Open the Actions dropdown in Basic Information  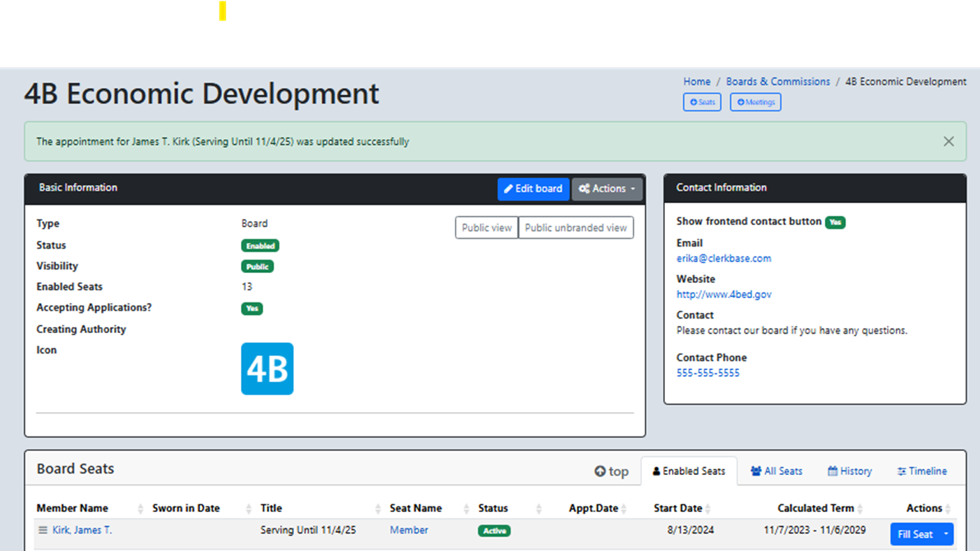point(607,189)
